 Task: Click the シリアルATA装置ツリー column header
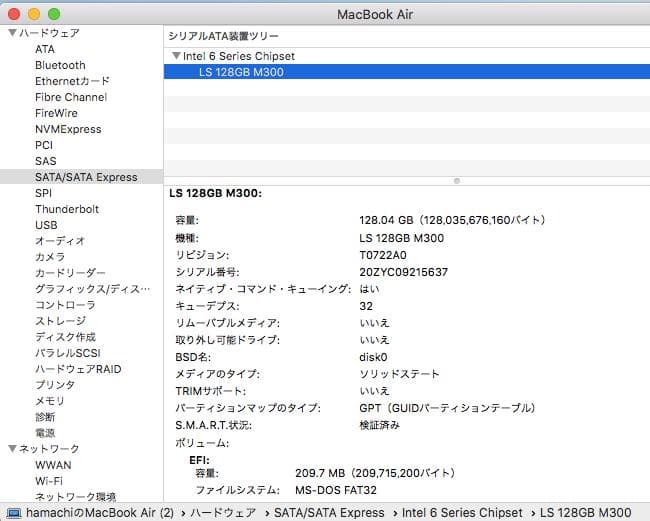pyautogui.click(x=223, y=36)
